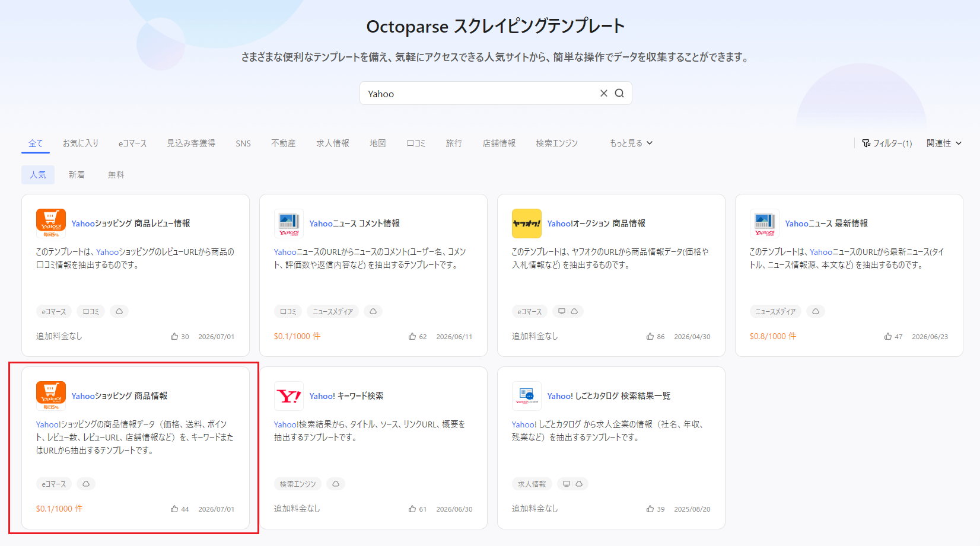This screenshot has height=546, width=980.
Task: Click the cloud icon on キーワード検索 card
Action: pos(336,484)
